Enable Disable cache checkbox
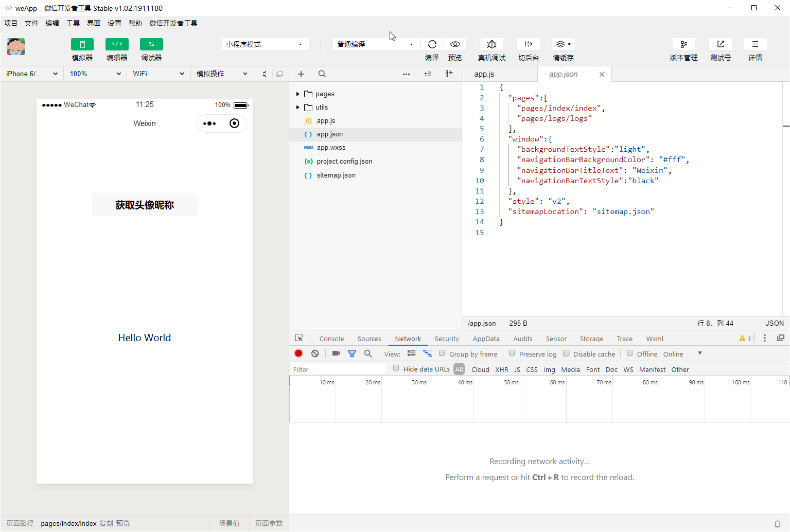Viewport: 790px width, 532px height. 566,353
